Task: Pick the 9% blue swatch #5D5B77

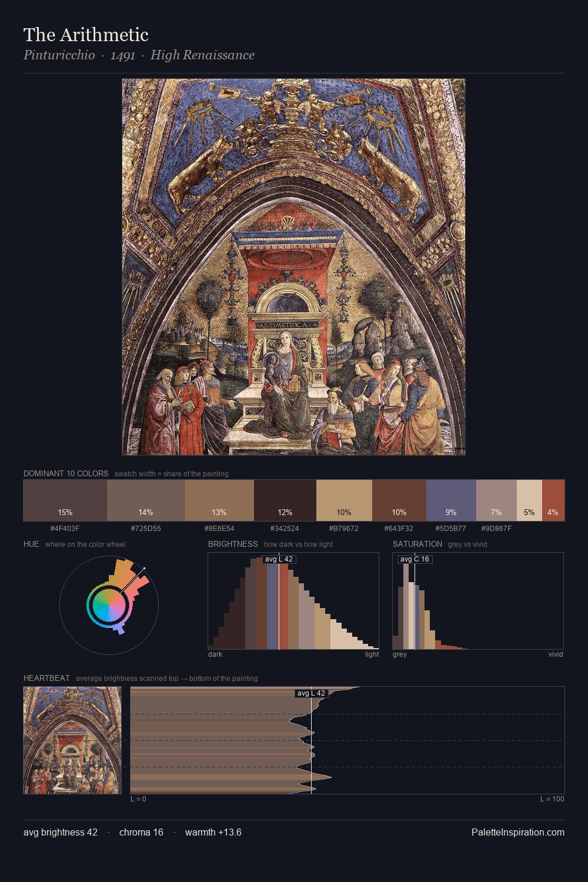Action: [451, 500]
